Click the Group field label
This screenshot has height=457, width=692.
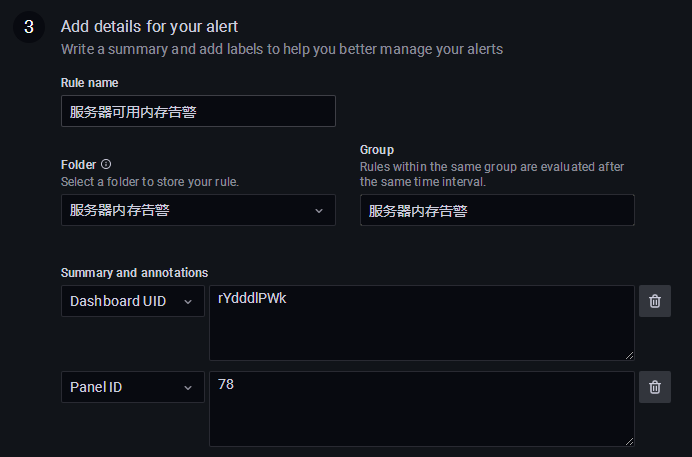(x=377, y=150)
